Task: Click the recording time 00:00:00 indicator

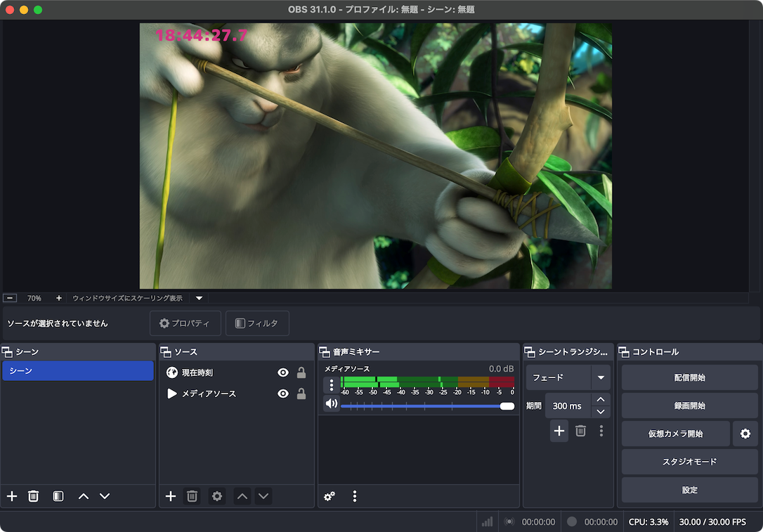Action: 601,521
